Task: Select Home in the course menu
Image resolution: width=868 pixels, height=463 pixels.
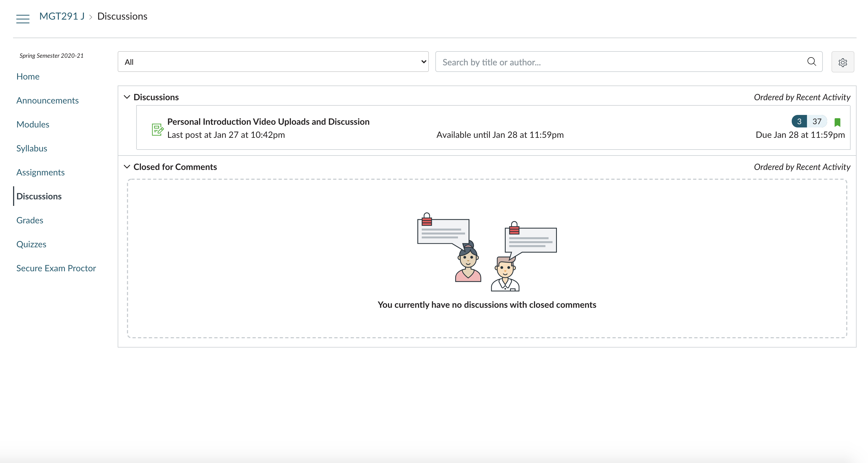Action: tap(28, 76)
